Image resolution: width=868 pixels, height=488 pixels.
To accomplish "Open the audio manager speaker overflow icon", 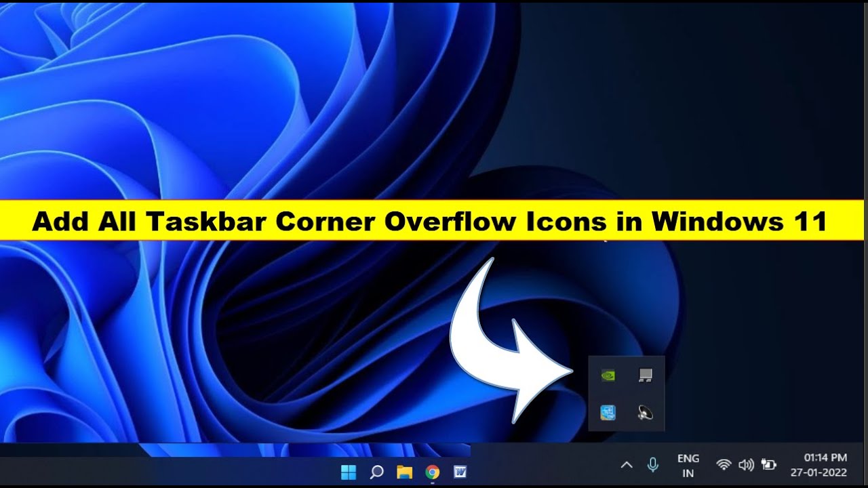I will pos(646,412).
